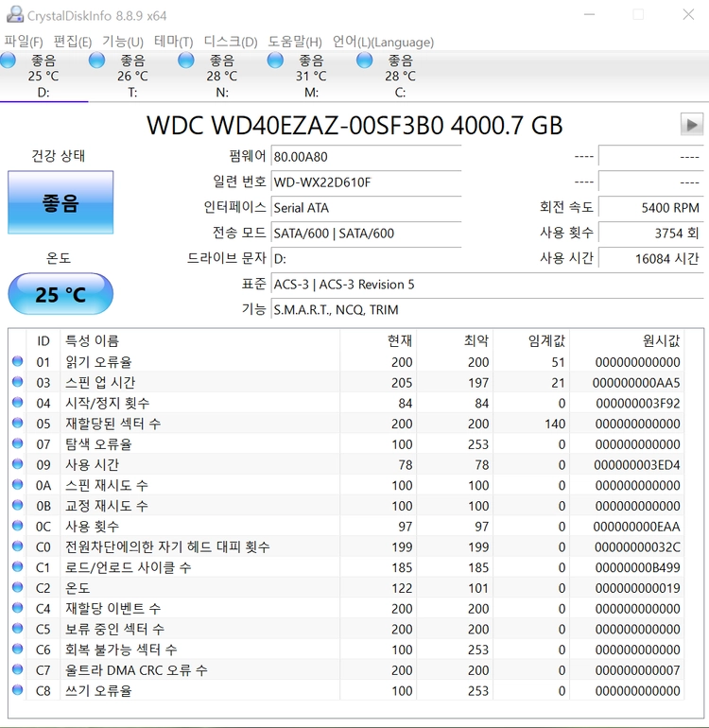Click status dot of 탐색 오류율 row
This screenshot has height=728, width=709.
18,443
